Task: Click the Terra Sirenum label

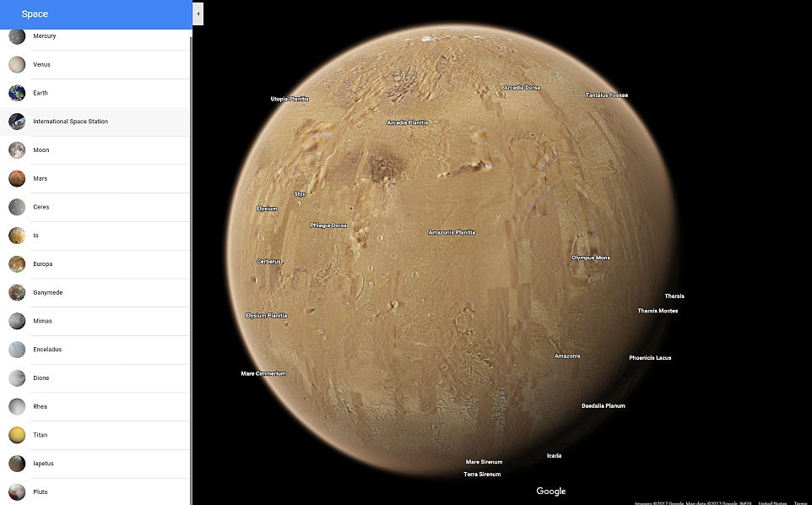Action: 482,474
